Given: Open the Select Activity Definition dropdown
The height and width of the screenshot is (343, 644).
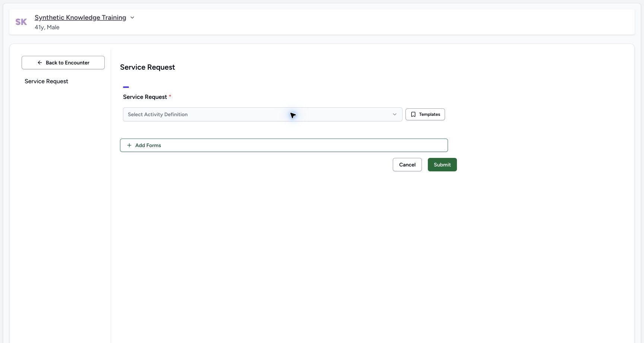Looking at the screenshot, I should click(262, 114).
